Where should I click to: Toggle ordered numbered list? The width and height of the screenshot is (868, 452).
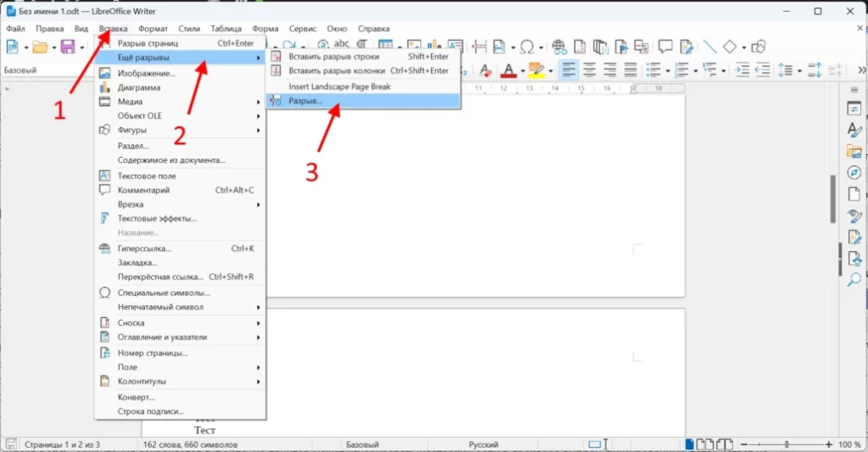[x=682, y=70]
